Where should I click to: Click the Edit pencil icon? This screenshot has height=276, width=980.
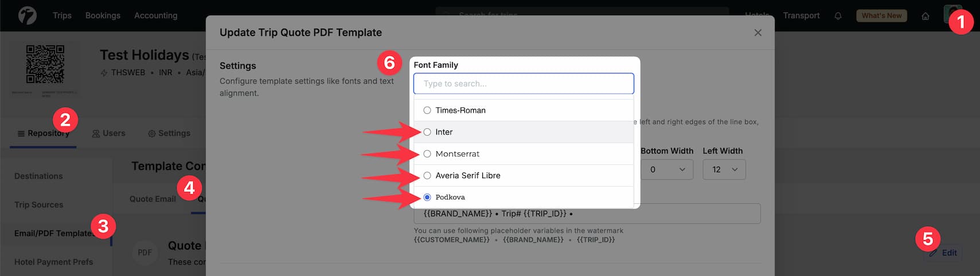935,253
